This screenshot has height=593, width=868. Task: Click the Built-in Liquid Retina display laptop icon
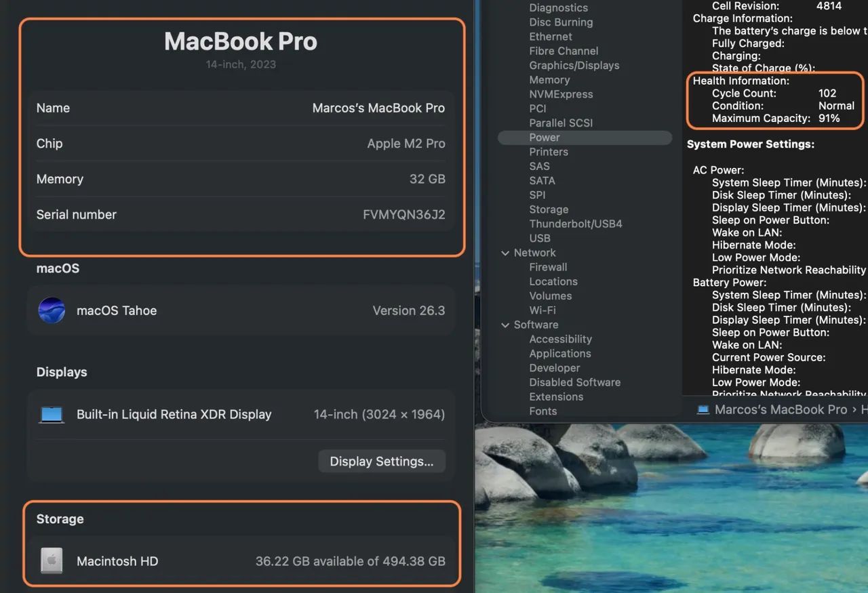52,414
